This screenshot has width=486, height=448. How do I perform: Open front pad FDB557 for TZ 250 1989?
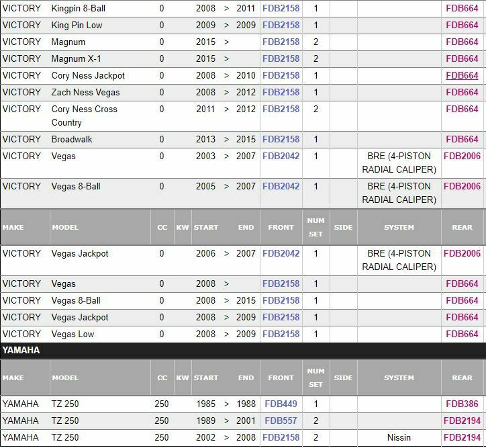tap(281, 420)
